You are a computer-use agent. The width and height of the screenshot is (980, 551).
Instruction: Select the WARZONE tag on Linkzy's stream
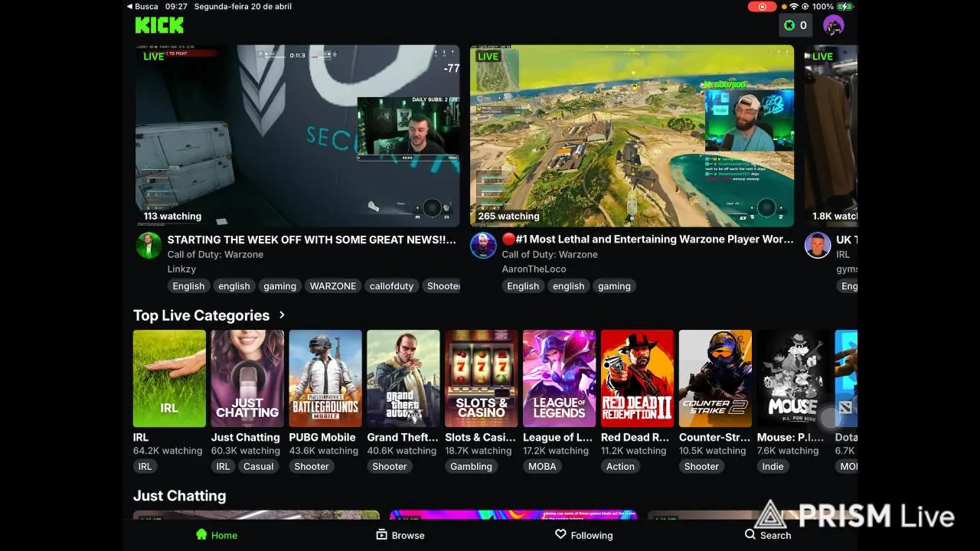[x=332, y=286]
